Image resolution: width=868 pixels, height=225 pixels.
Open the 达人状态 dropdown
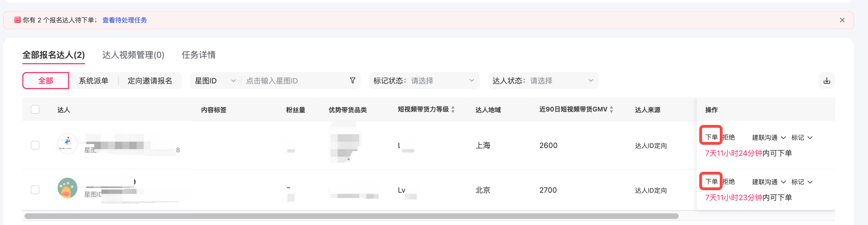click(x=543, y=81)
